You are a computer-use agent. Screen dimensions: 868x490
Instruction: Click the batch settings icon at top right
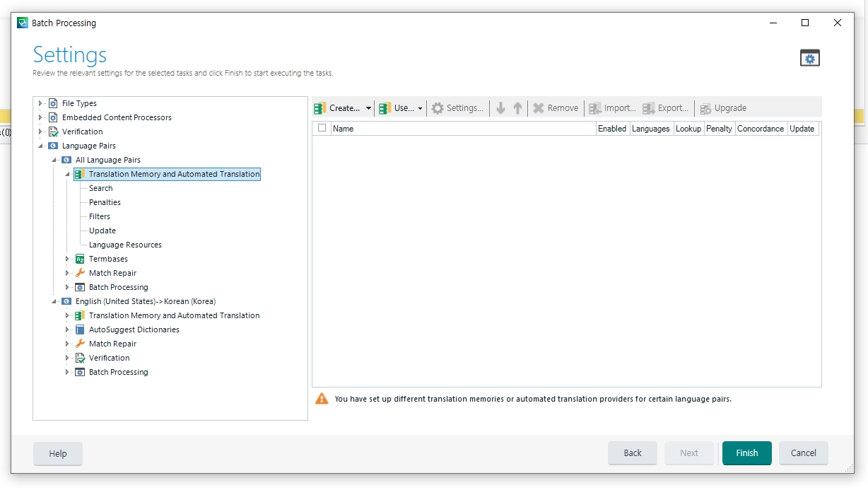809,58
